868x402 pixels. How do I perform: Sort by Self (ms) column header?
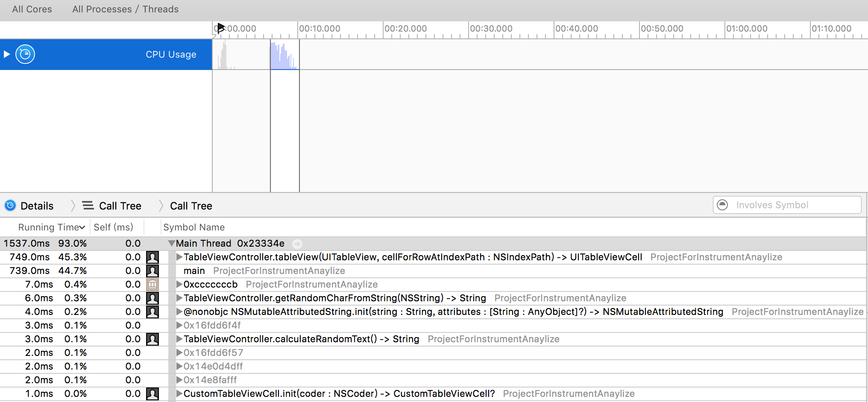[x=113, y=227]
